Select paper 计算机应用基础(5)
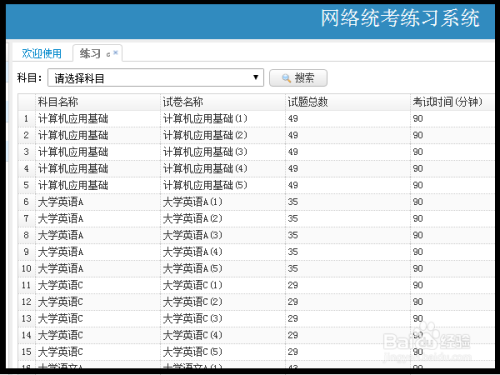 click(x=205, y=185)
